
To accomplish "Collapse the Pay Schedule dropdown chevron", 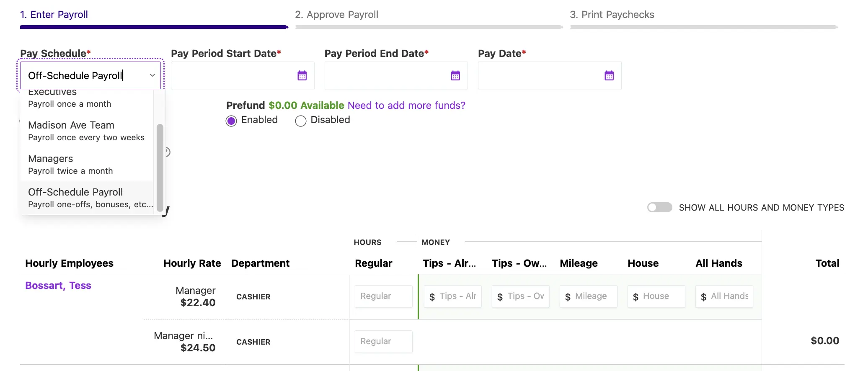I will click(x=152, y=75).
